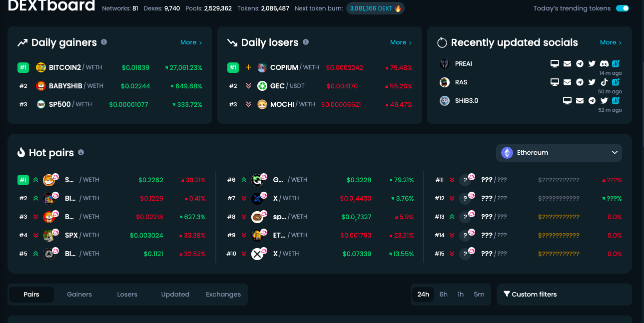
Task: Click MOCHI token logo
Action: point(262,104)
